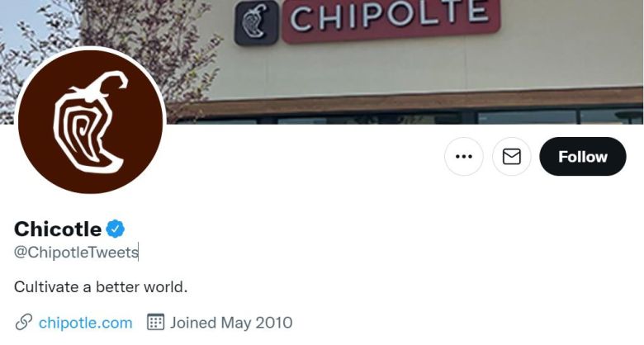The width and height of the screenshot is (644, 345).
Task: Click the pepper logo on storefront sign
Action: 256,22
